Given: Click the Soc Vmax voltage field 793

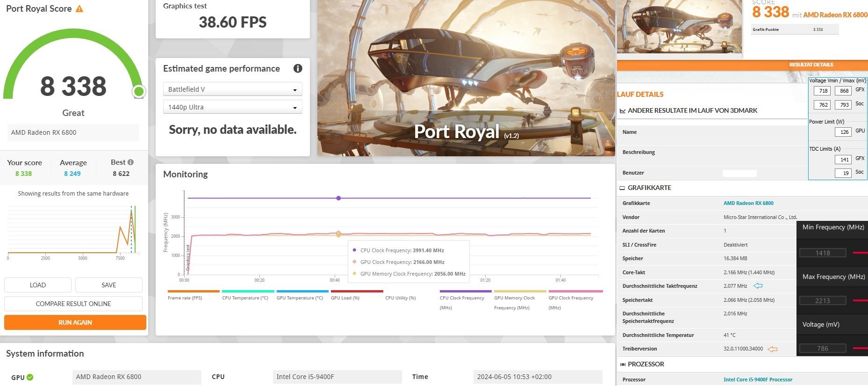Looking at the screenshot, I should tap(844, 105).
